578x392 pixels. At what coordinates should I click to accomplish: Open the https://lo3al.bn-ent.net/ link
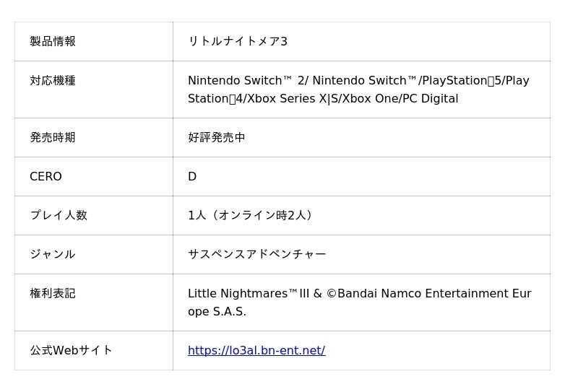coord(256,351)
